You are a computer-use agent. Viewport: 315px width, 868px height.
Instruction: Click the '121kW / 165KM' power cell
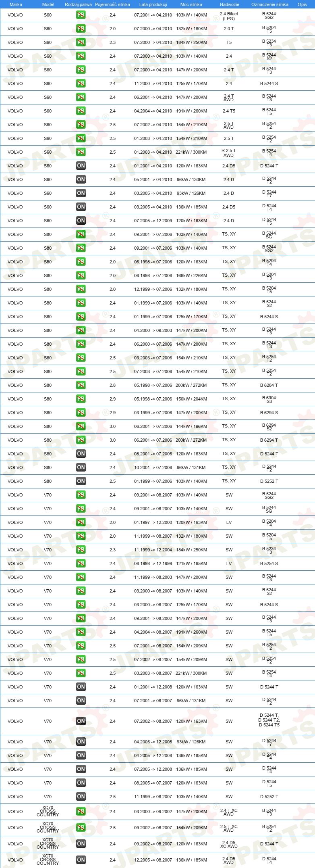pyautogui.click(x=191, y=563)
